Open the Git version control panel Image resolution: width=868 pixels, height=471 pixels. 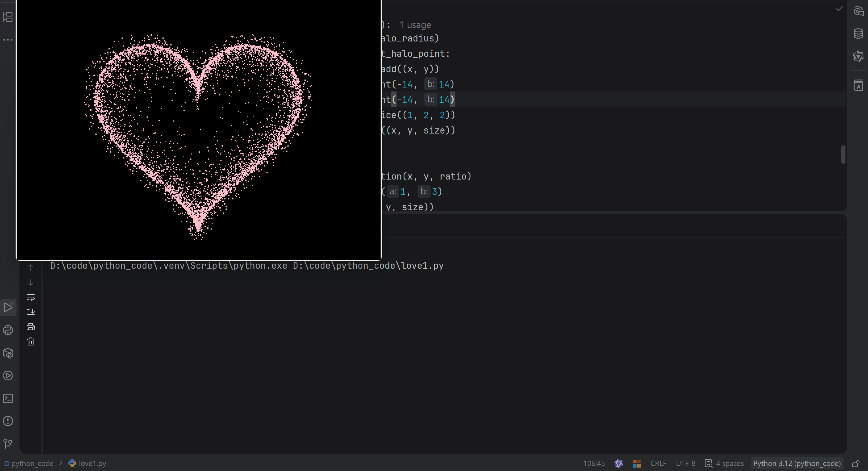8,443
